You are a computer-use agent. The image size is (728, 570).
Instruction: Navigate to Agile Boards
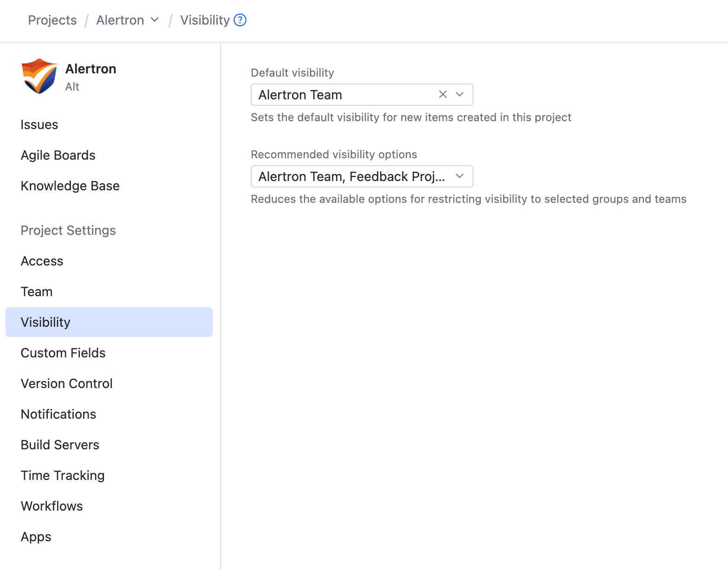58,155
